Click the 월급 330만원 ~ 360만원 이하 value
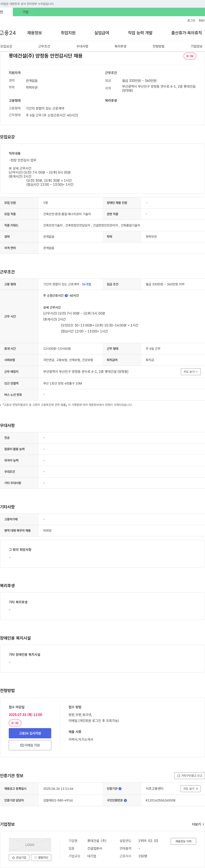This screenshot has width=205, height=868. [165, 284]
